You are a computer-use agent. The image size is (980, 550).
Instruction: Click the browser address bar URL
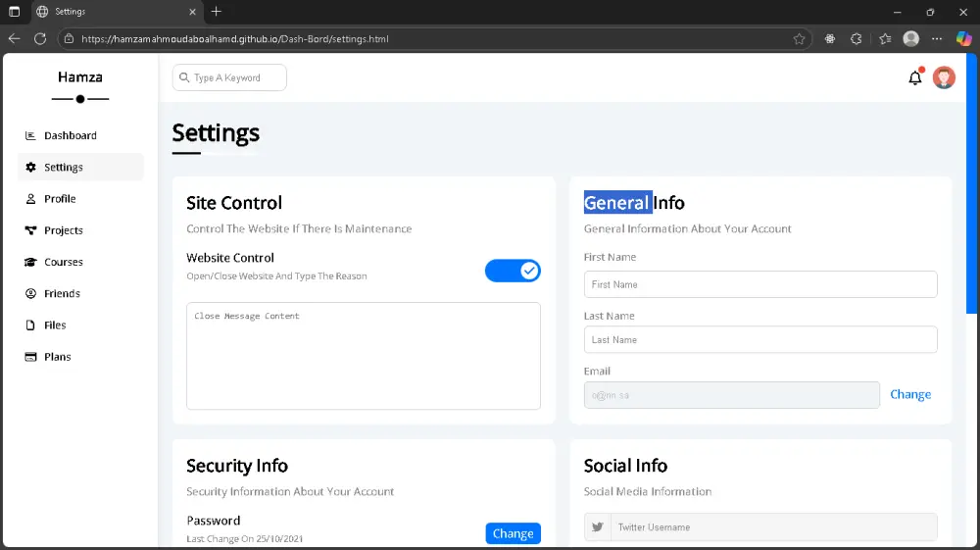(x=235, y=39)
